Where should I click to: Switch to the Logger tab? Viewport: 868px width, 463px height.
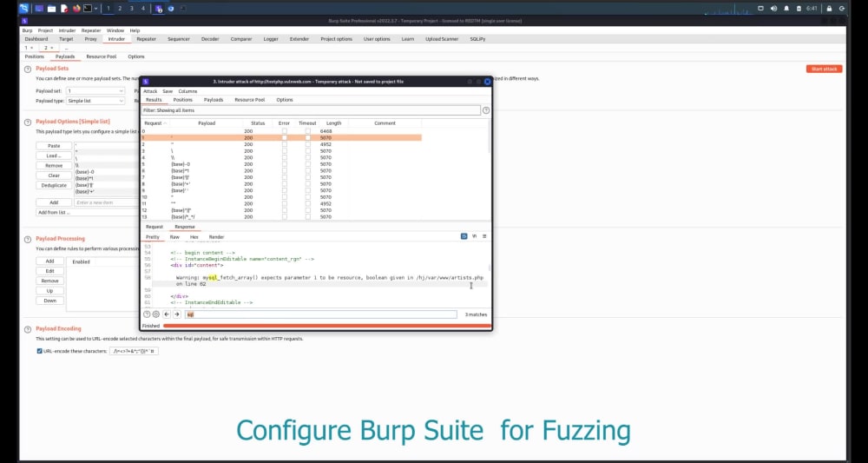pos(271,39)
